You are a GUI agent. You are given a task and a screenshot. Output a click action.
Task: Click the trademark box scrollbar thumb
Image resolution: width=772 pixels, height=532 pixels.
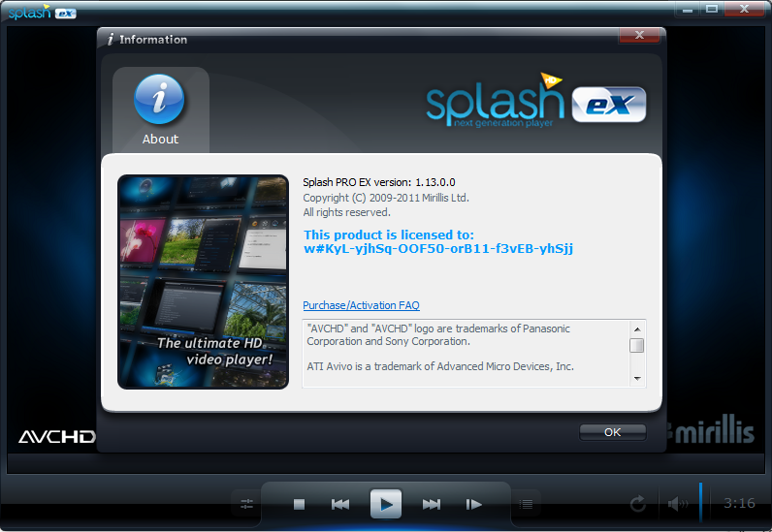tap(637, 346)
